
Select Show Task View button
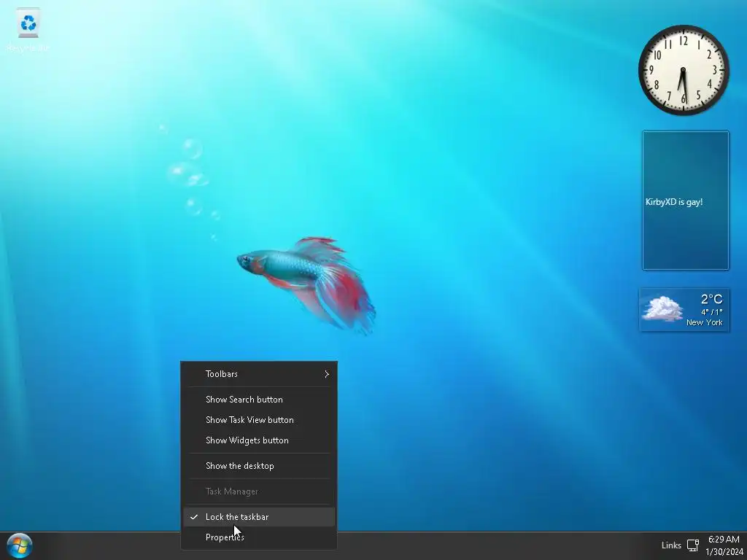(259, 420)
